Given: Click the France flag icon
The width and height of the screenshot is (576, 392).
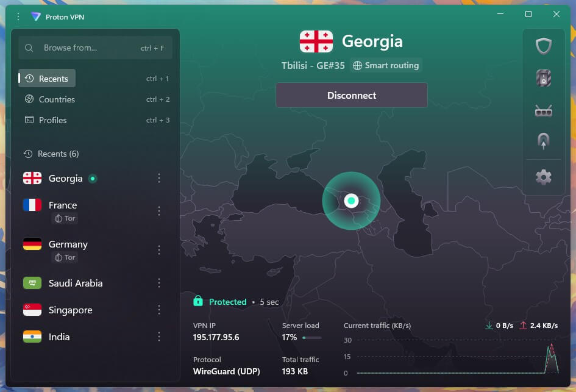Looking at the screenshot, I should [32, 205].
